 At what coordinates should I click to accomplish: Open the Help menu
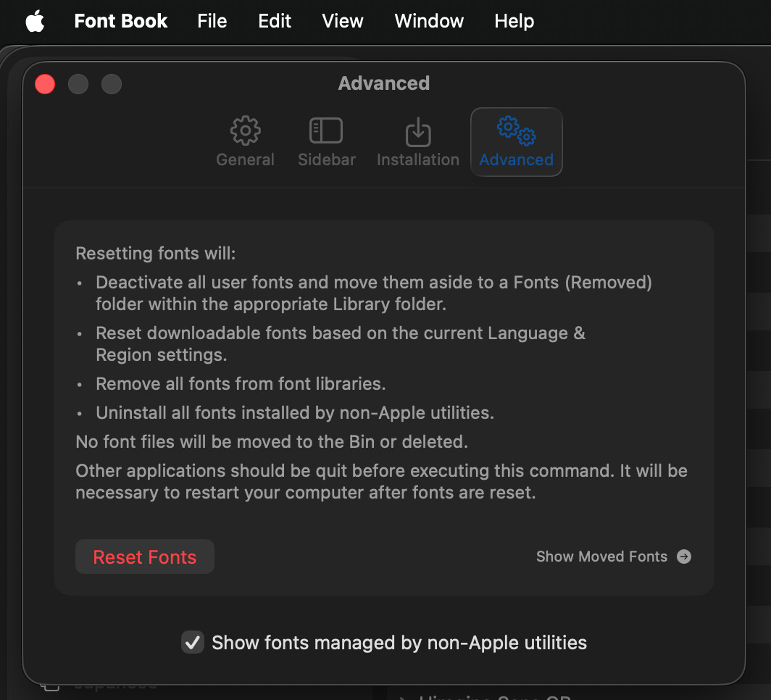click(x=514, y=21)
